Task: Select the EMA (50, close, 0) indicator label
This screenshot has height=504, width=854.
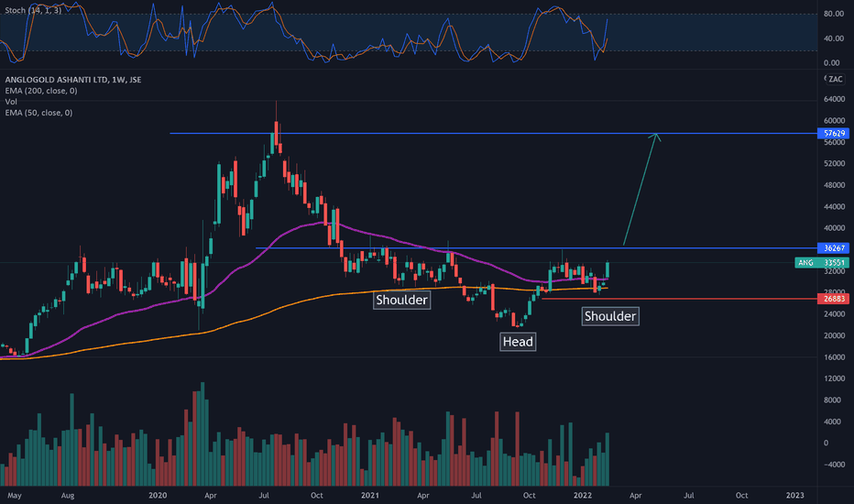Action: point(38,113)
